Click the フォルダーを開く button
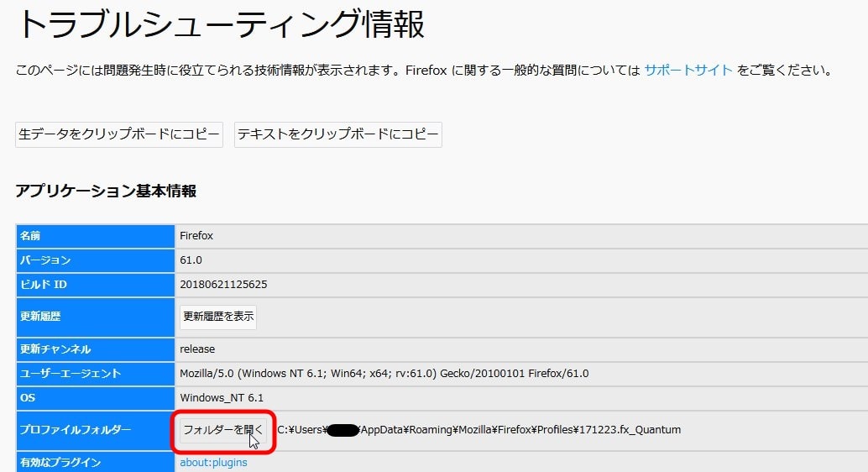Screen dimensions: 868x472 (223, 430)
